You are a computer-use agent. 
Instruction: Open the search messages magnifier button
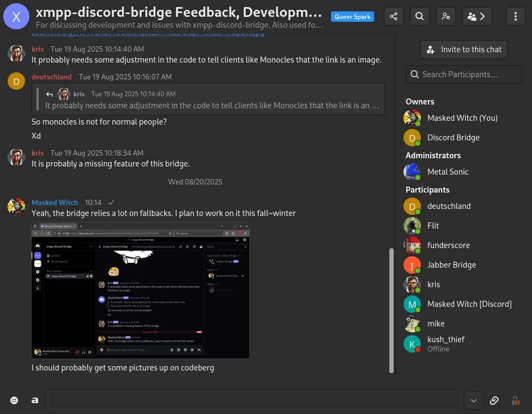(419, 16)
